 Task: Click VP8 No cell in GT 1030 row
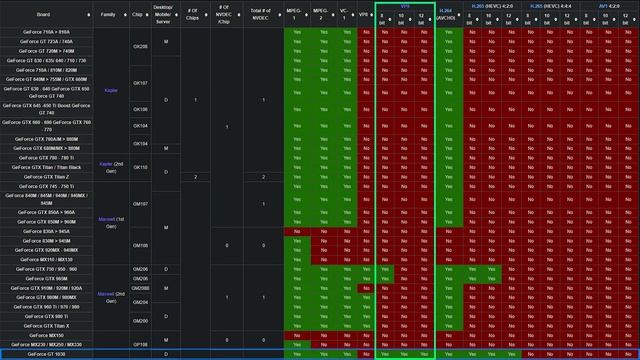pos(366,354)
